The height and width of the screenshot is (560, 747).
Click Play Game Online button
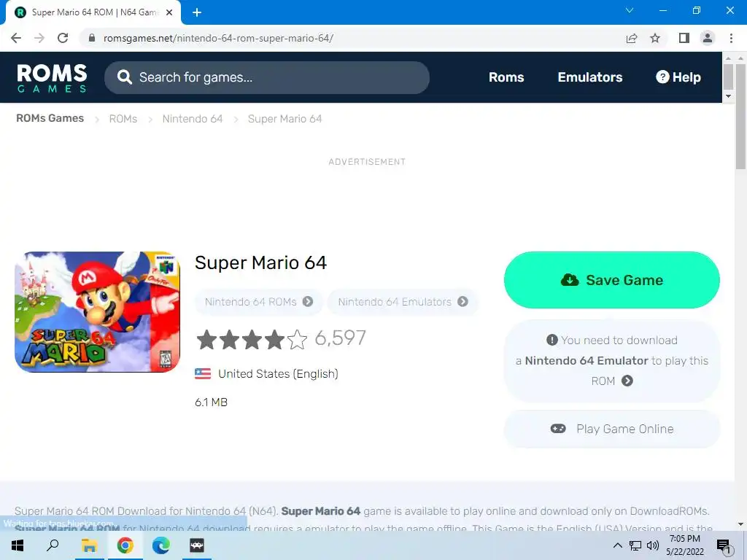click(x=612, y=429)
